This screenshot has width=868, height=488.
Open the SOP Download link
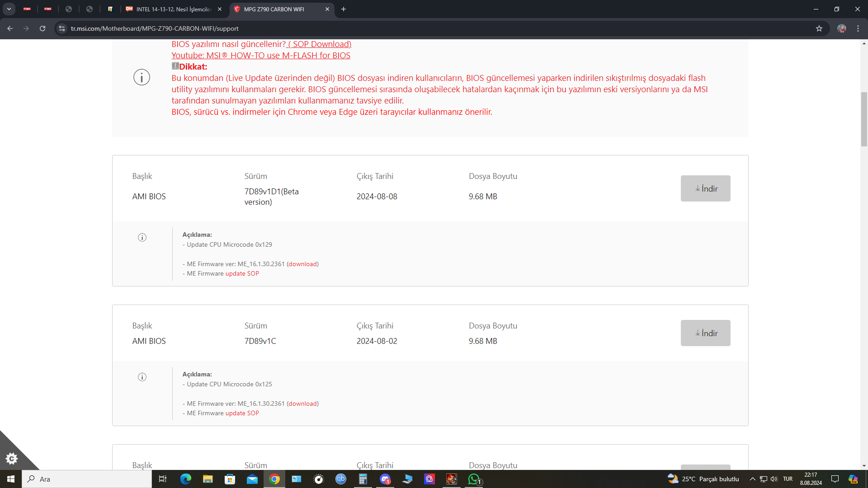[x=320, y=44]
